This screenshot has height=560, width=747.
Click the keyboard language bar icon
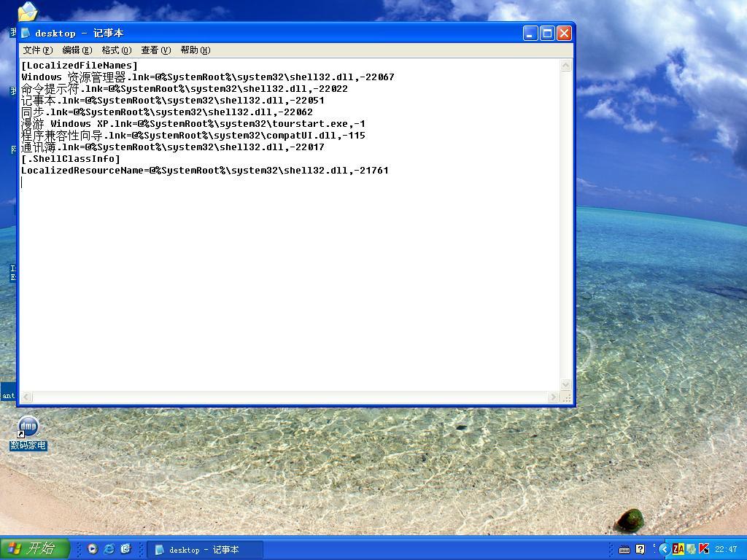pyautogui.click(x=624, y=550)
